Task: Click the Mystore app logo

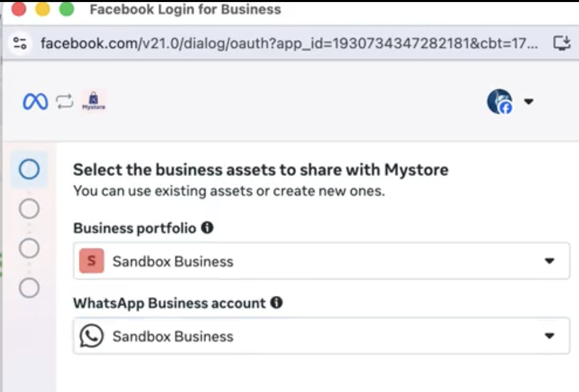Action: coord(94,101)
